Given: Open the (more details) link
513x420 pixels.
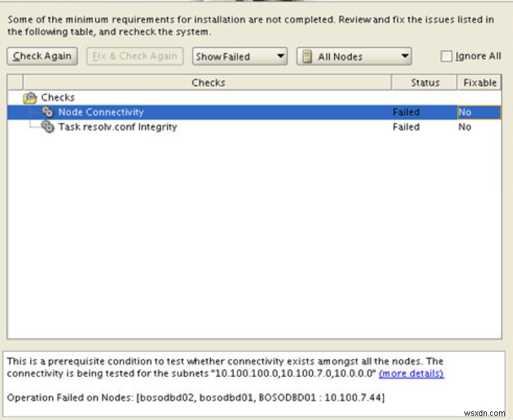Looking at the screenshot, I should 411,373.
